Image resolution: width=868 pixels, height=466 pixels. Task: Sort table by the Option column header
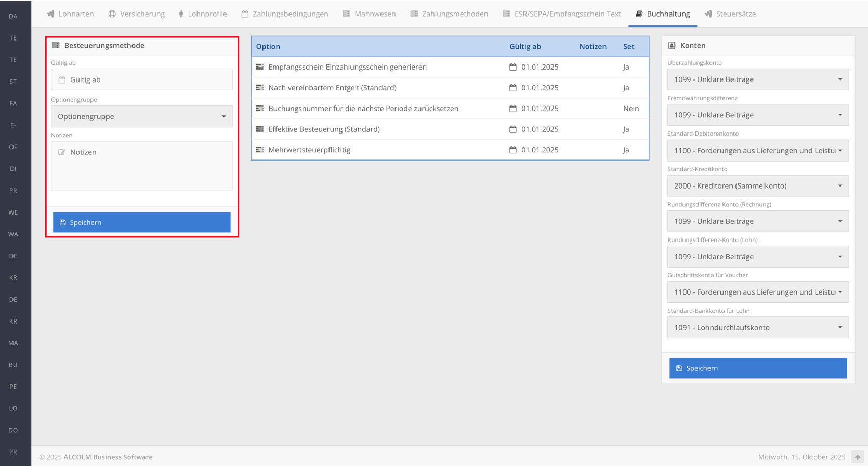coord(268,47)
